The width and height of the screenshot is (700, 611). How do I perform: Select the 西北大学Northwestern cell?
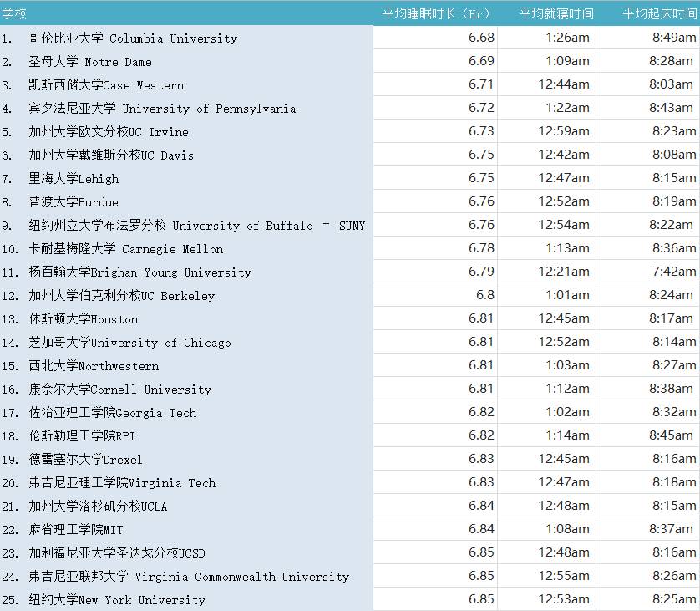94,366
